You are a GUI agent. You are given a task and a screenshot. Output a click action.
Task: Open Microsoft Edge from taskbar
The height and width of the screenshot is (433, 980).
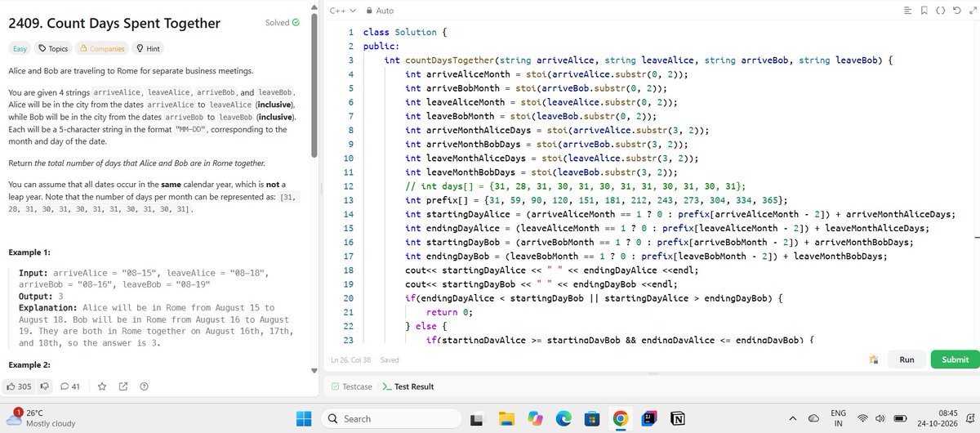[x=564, y=418]
